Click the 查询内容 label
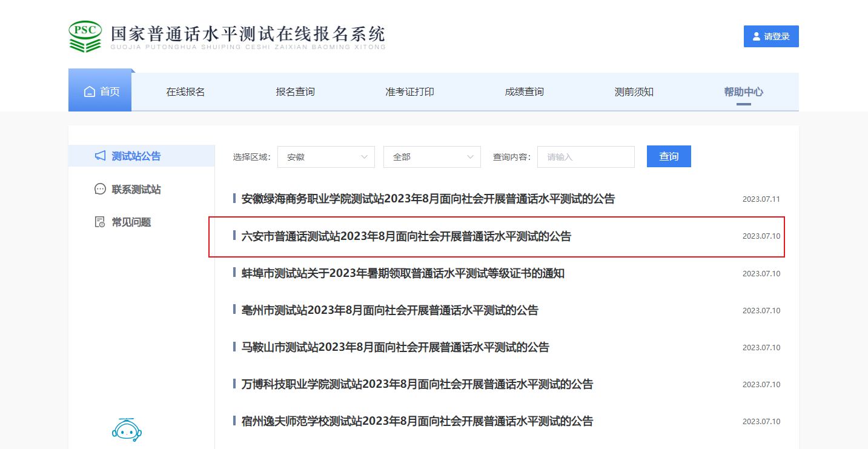The height and width of the screenshot is (449, 868). coord(512,157)
